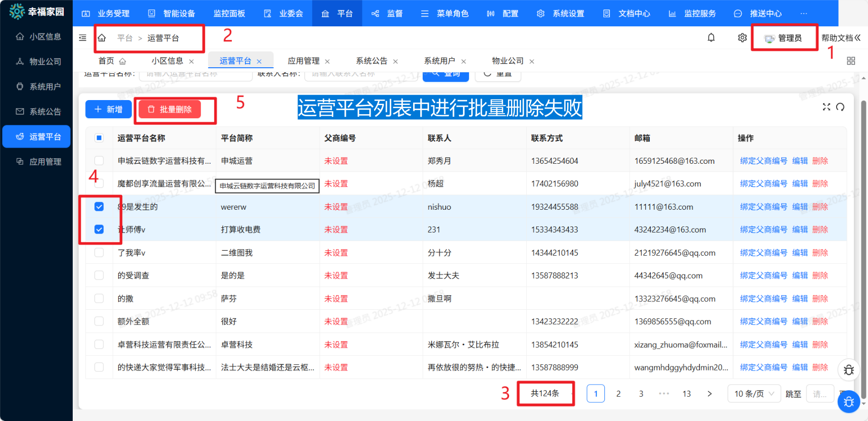This screenshot has height=421, width=868.
Task: Open 系统用户 in sidebar
Action: [x=36, y=86]
